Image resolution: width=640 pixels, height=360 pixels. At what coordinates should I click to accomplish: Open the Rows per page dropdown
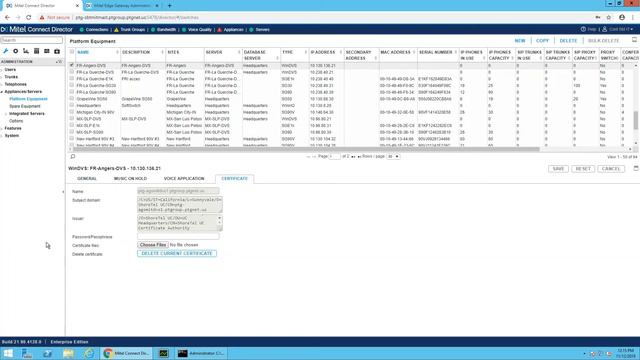[x=393, y=156]
